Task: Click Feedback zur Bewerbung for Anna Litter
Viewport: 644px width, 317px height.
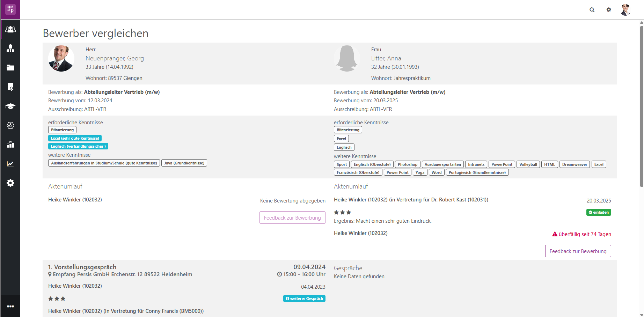Action: pos(578,251)
